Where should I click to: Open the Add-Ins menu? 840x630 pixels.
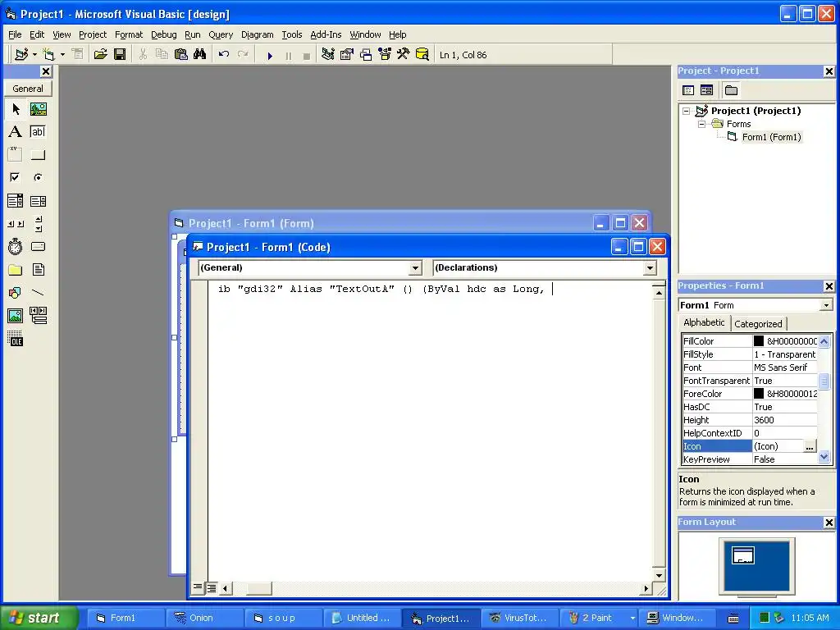(x=326, y=34)
